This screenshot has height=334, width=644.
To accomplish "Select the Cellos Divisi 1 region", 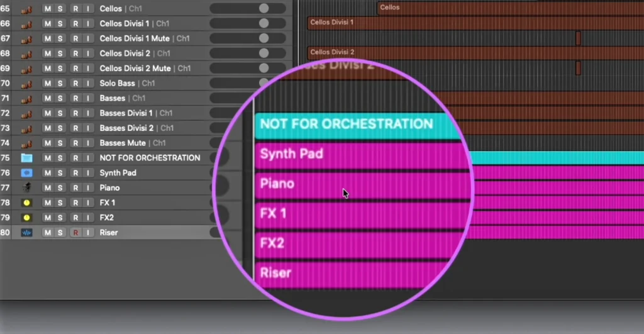I will click(x=475, y=23).
